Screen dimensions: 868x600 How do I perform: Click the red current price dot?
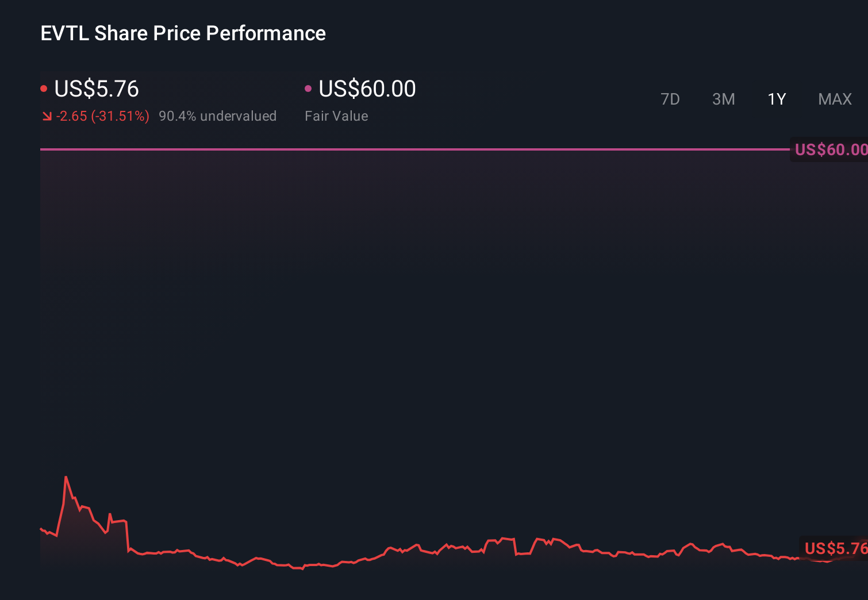(44, 88)
